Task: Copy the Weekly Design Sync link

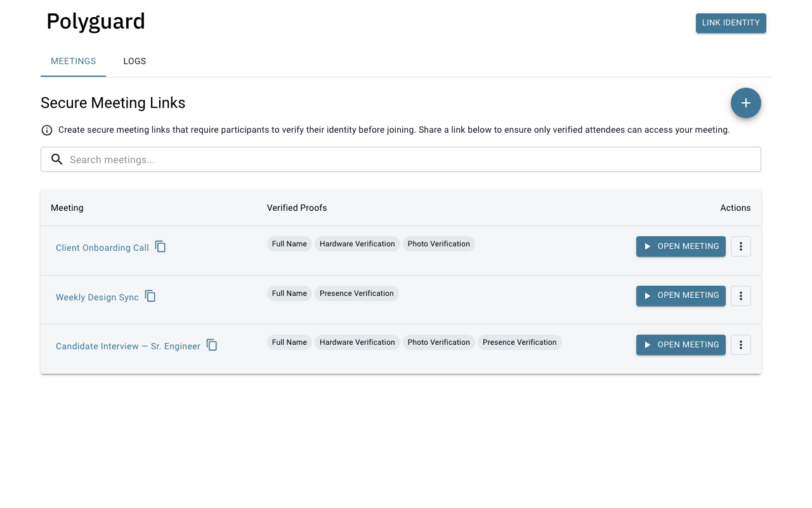Action: 150,297
